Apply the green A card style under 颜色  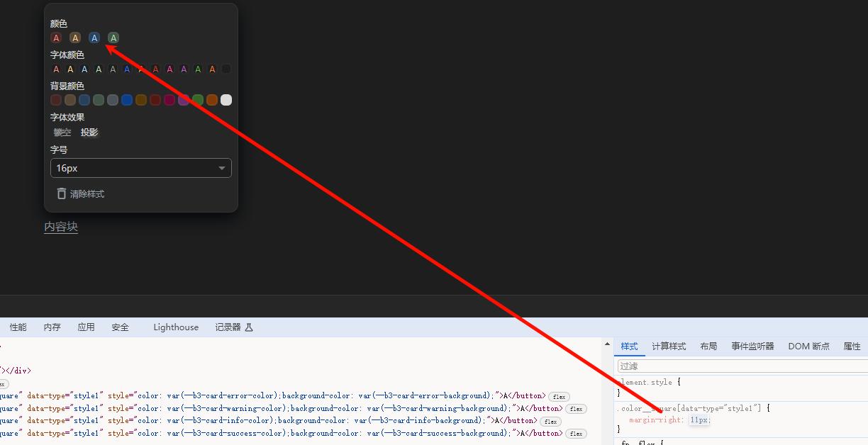(x=113, y=38)
